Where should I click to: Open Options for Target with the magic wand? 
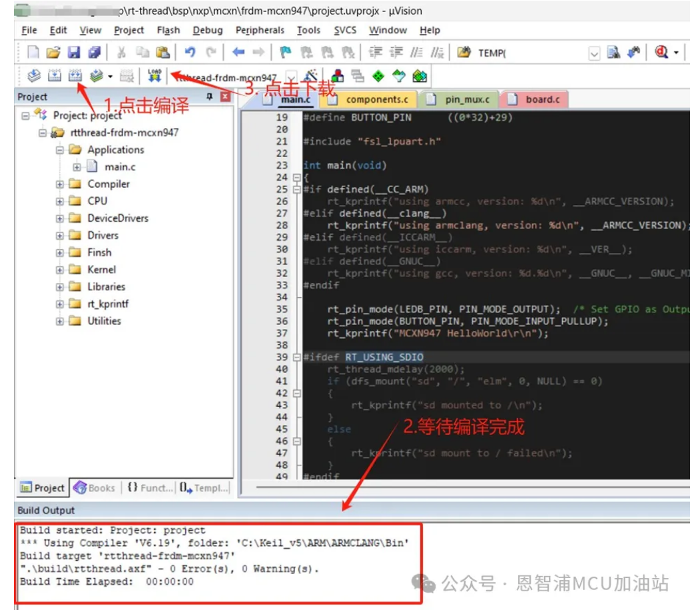pyautogui.click(x=310, y=76)
